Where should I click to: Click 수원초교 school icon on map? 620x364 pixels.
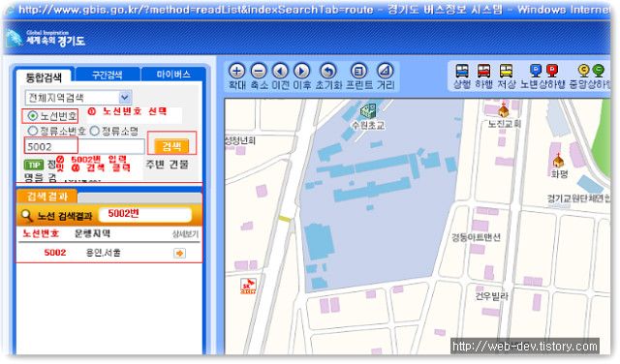click(x=368, y=111)
